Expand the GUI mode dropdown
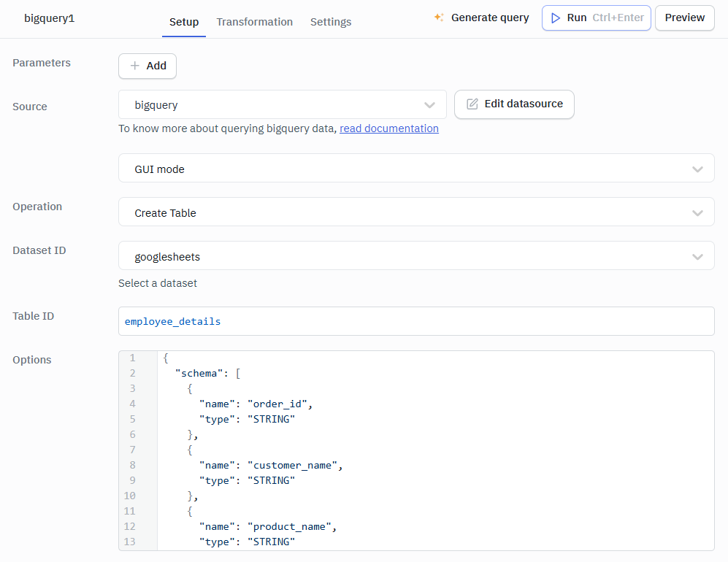 pos(416,169)
